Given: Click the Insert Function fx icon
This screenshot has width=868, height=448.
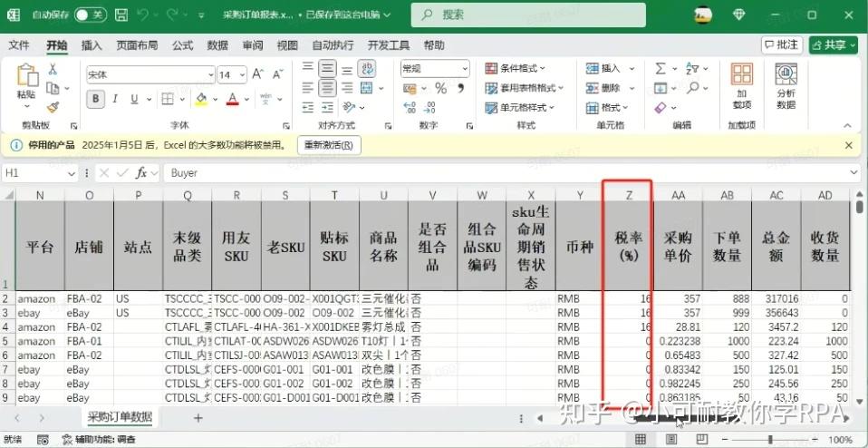Looking at the screenshot, I should [141, 173].
